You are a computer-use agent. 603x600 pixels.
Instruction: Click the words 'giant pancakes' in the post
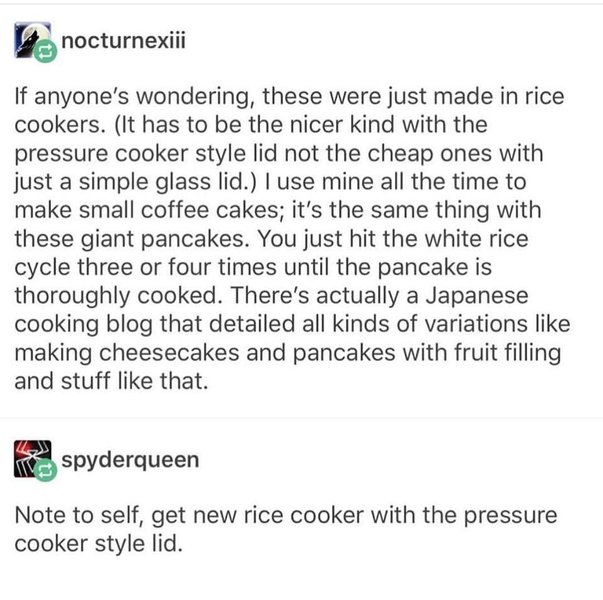[x=165, y=239]
